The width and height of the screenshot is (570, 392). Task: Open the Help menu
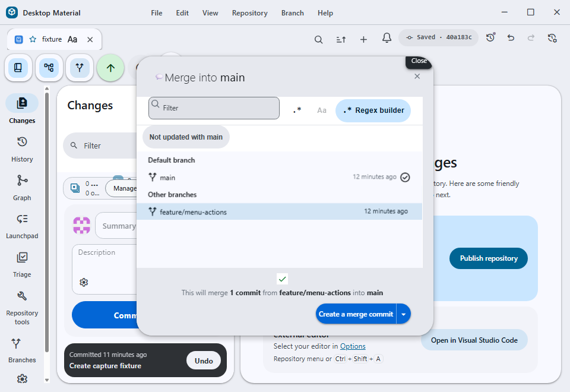[x=325, y=12]
